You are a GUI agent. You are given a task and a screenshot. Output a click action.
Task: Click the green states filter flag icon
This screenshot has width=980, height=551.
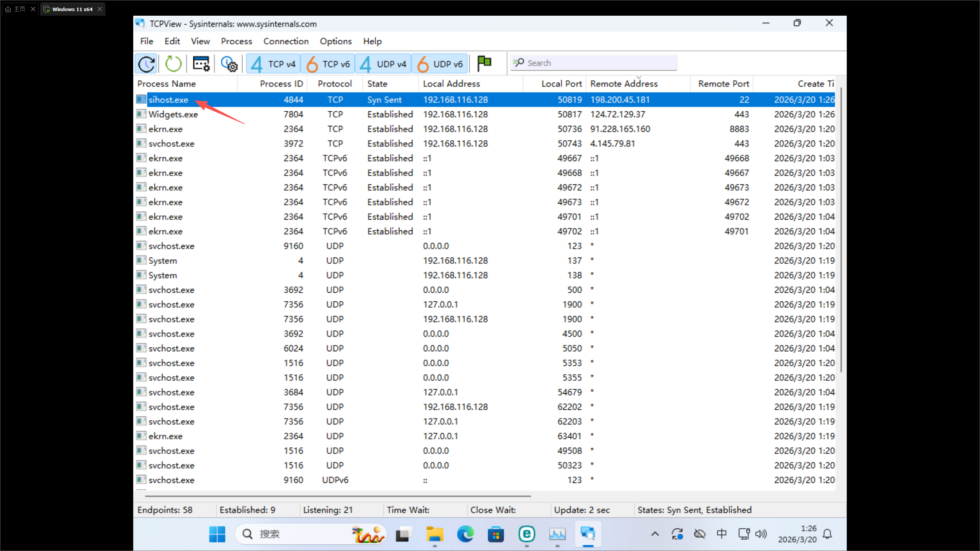click(484, 63)
